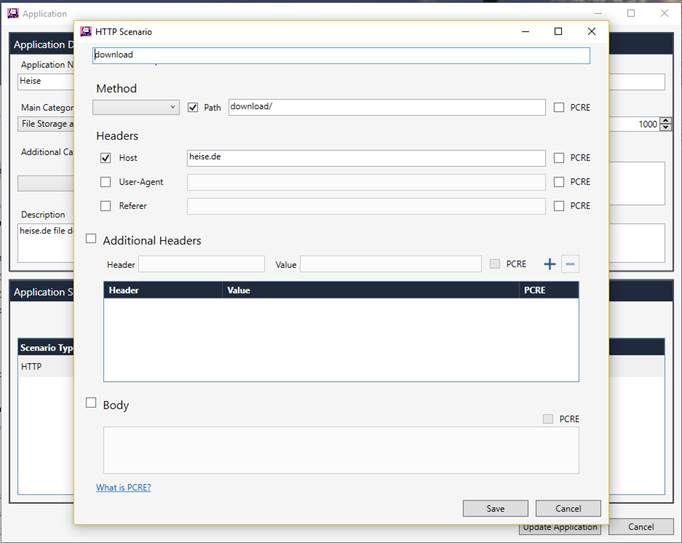
Task: Click the Save button
Action: [x=495, y=508]
